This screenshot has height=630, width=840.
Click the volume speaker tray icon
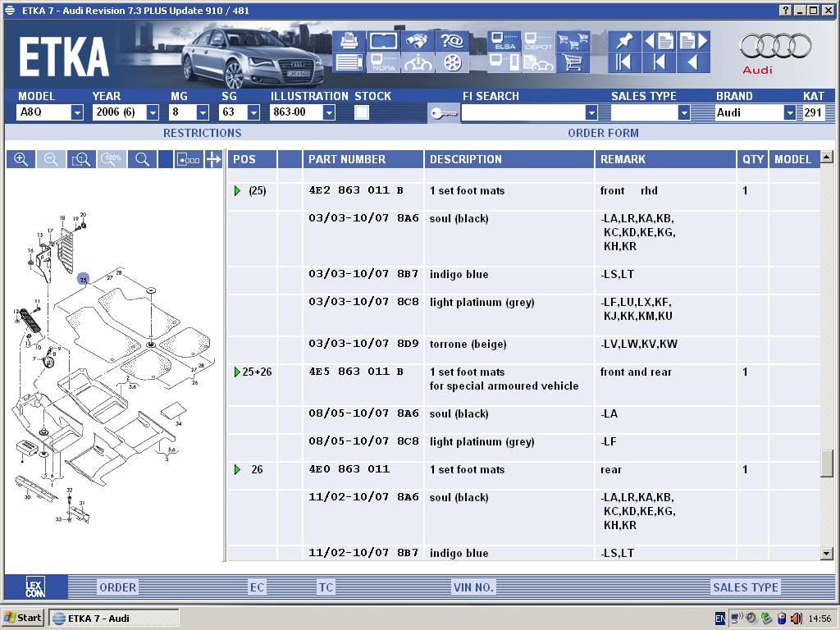pyautogui.click(x=797, y=619)
